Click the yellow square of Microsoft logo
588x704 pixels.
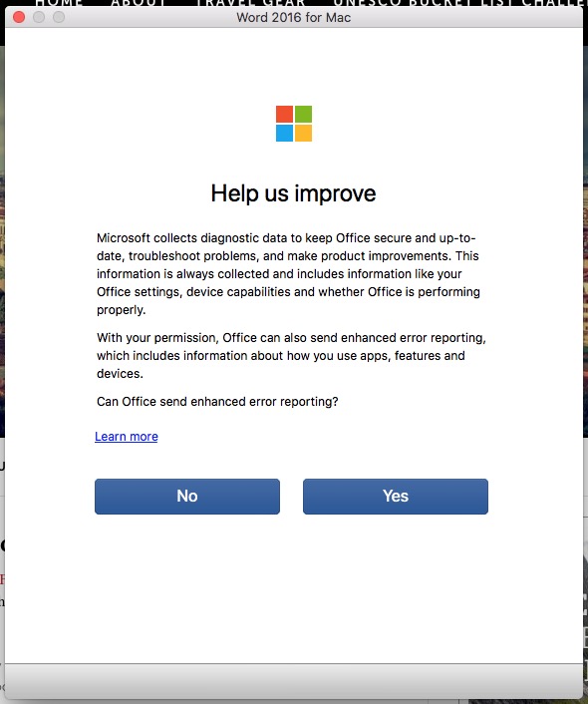[303, 133]
